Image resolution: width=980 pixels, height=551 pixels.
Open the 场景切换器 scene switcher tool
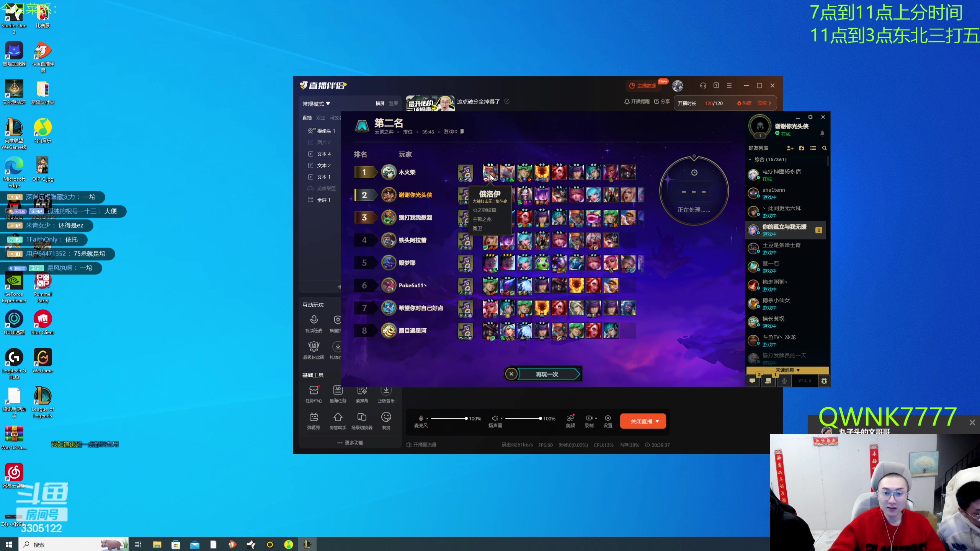pyautogui.click(x=362, y=421)
